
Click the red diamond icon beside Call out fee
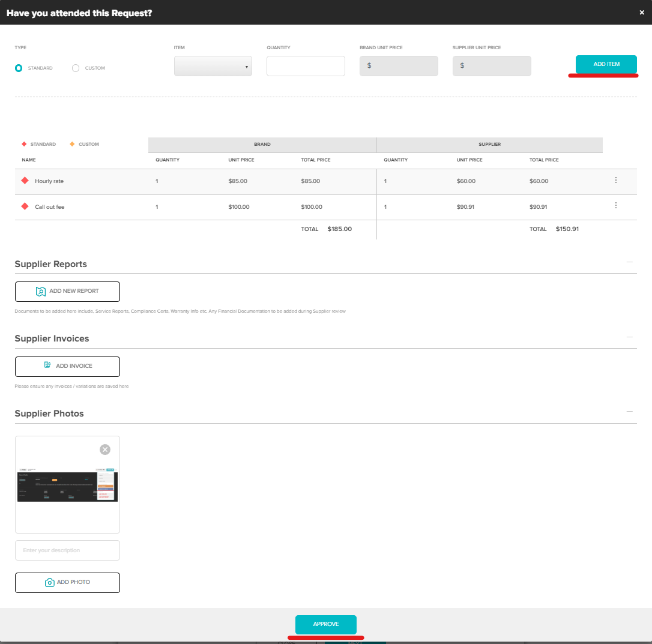(x=25, y=206)
